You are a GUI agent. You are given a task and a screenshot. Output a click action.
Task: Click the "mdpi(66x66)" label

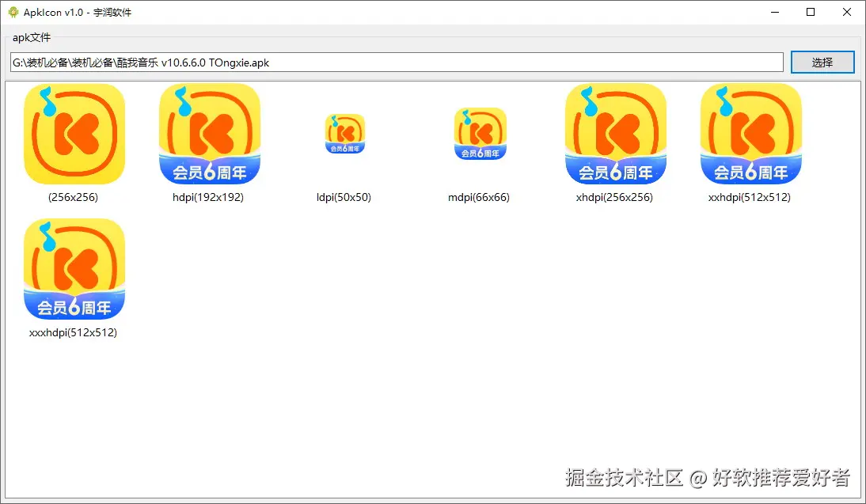(x=479, y=197)
